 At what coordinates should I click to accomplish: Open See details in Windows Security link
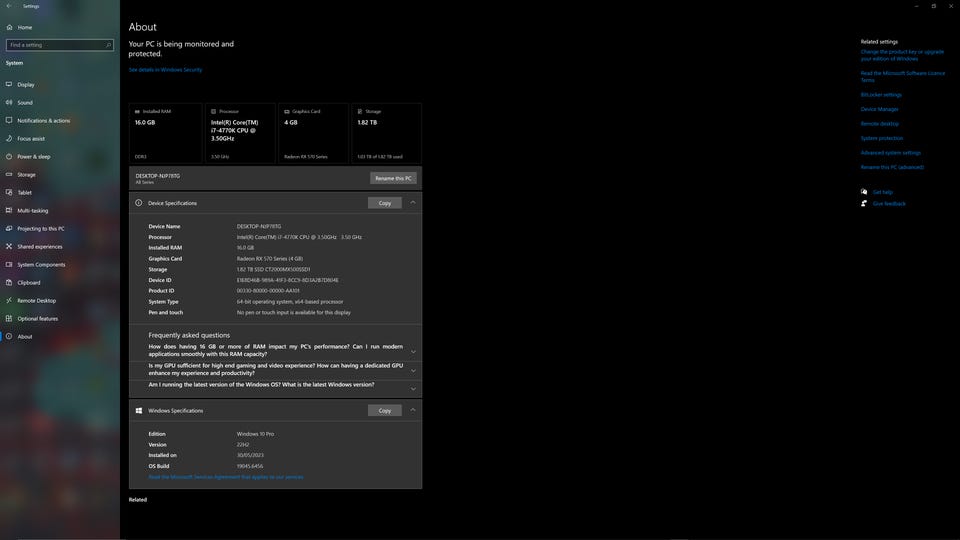[165, 70]
